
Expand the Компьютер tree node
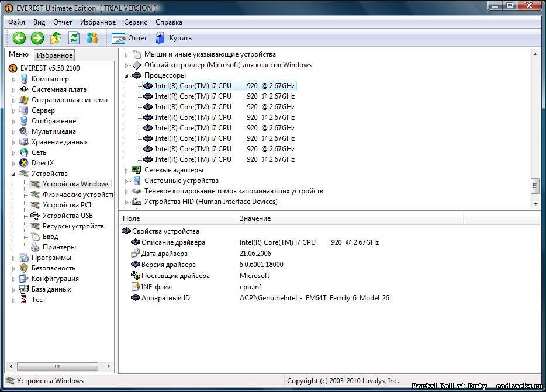(x=14, y=79)
